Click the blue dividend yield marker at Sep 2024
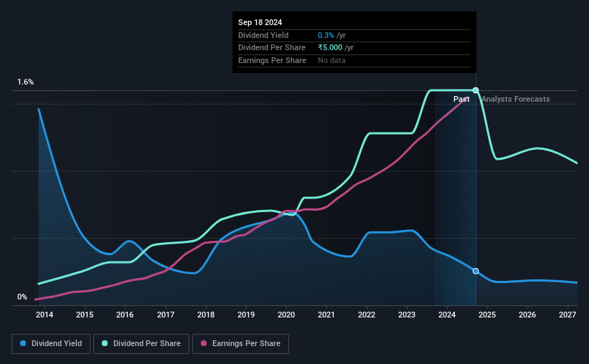This screenshot has width=589, height=364. (476, 271)
